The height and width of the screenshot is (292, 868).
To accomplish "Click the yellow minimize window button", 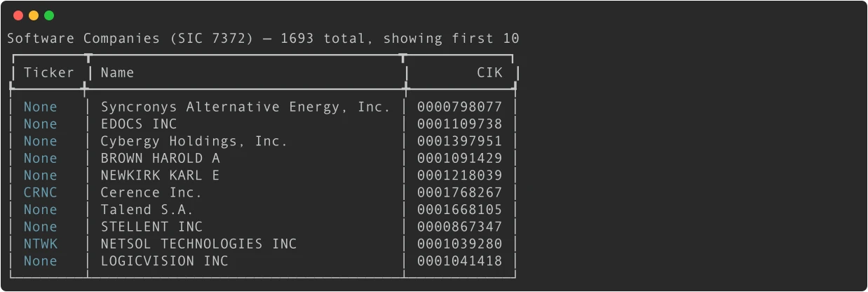I will click(34, 15).
